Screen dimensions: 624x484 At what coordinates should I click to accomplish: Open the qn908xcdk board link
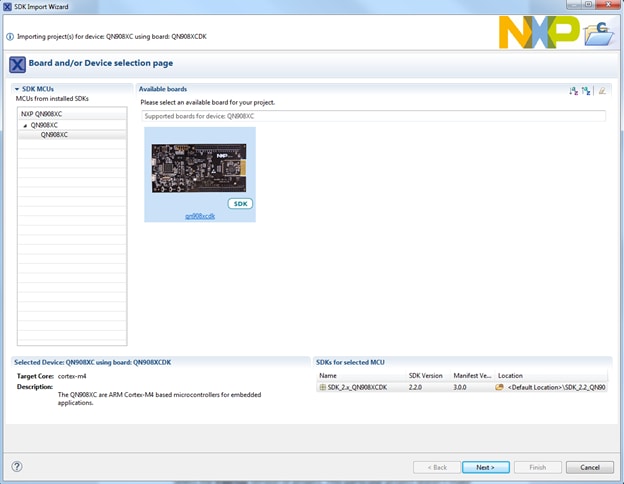tap(200, 215)
